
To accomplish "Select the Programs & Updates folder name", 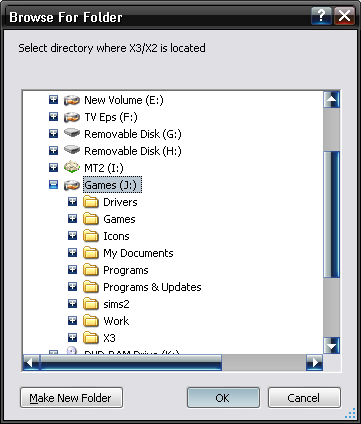I will pos(152,287).
